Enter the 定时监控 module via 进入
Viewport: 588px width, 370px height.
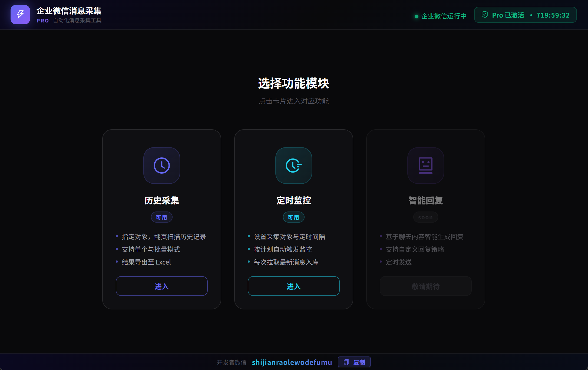[x=294, y=286]
